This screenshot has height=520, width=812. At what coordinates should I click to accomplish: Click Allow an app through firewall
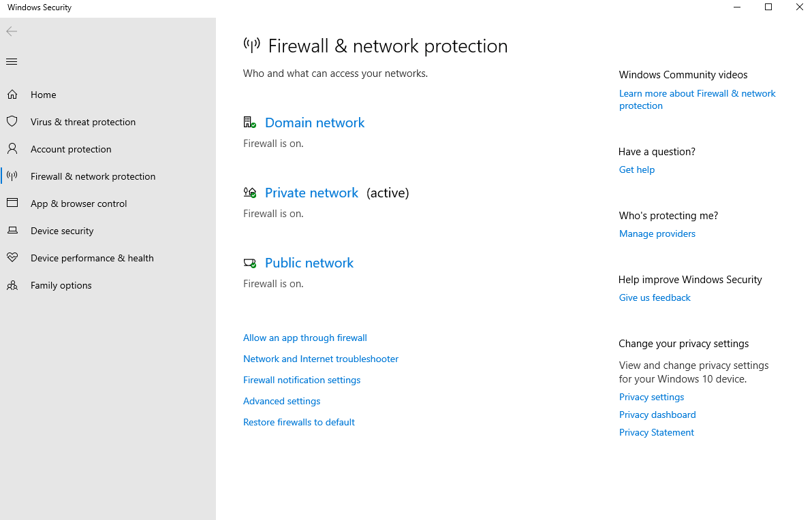pyautogui.click(x=304, y=338)
